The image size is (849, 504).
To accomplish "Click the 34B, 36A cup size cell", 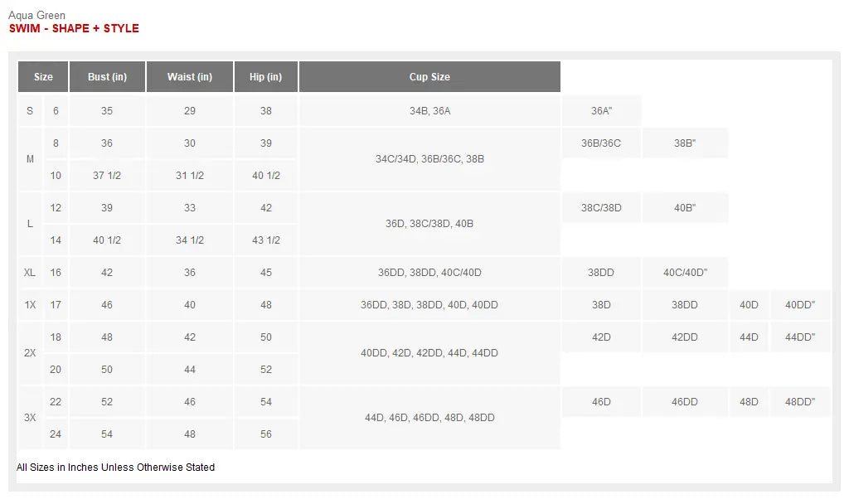I will point(429,111).
